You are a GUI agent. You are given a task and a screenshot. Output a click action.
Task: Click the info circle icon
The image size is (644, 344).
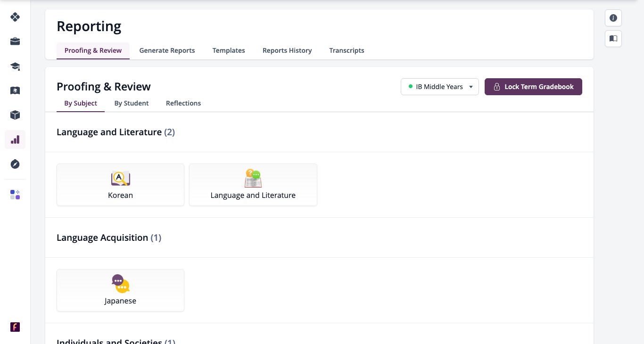613,18
